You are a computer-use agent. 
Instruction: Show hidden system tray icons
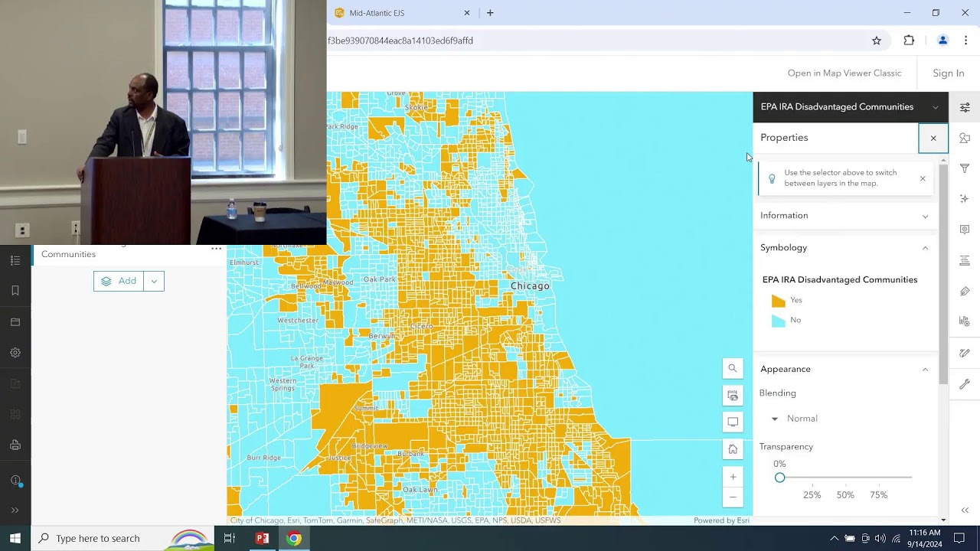pyautogui.click(x=834, y=539)
